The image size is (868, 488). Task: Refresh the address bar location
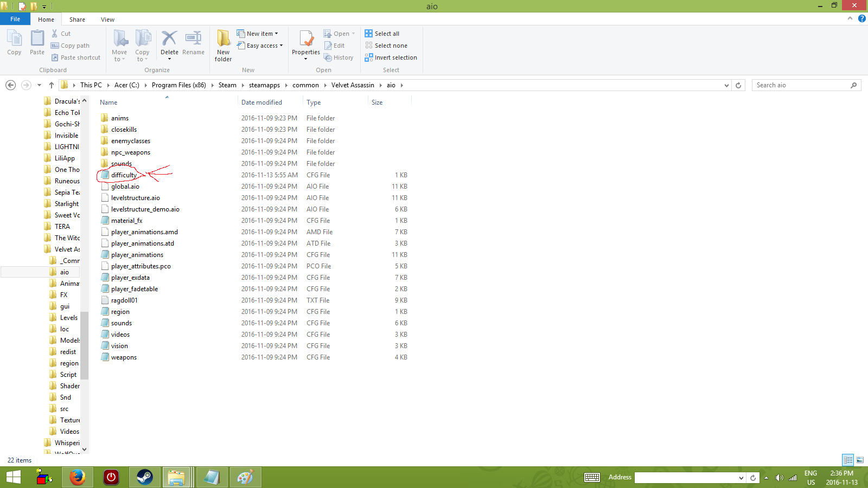tap(738, 85)
